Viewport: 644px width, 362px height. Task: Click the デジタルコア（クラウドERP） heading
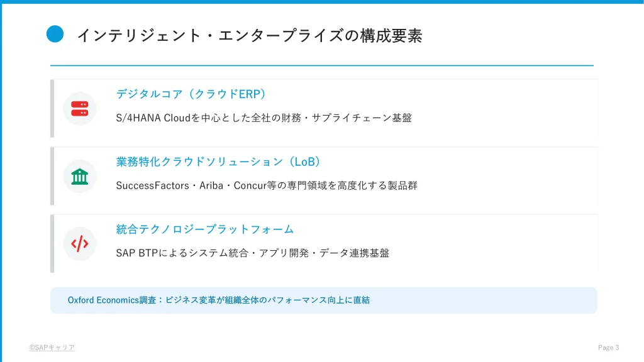(191, 94)
